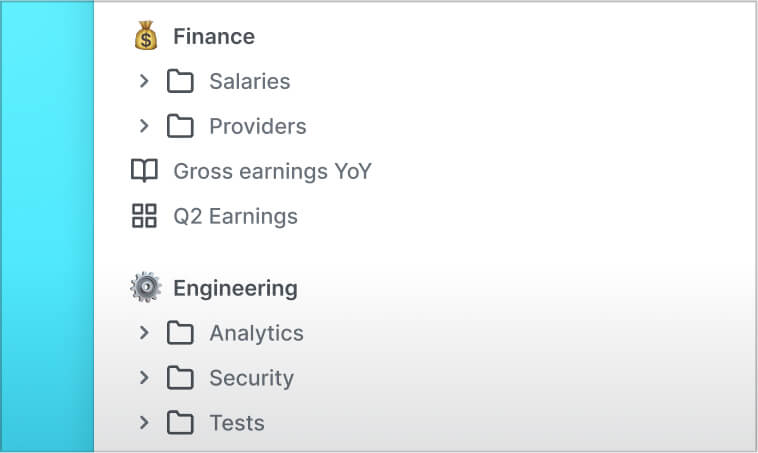Image resolution: width=758 pixels, height=453 pixels.
Task: Click the folder icon next to Salaries
Action: point(180,81)
